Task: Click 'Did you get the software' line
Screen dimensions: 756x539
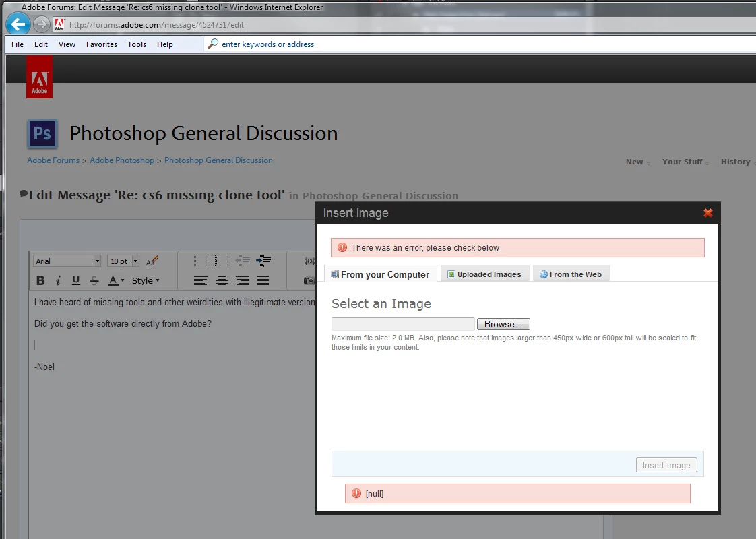Action: pos(123,323)
